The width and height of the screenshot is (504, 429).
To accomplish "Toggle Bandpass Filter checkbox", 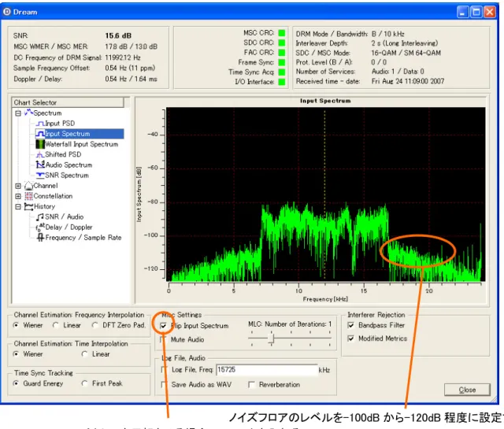I will click(351, 325).
